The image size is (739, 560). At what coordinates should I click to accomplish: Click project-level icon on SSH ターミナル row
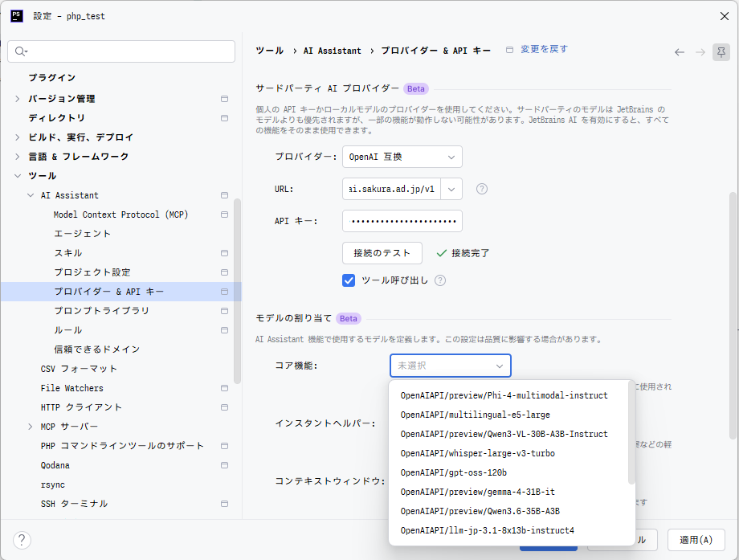224,504
